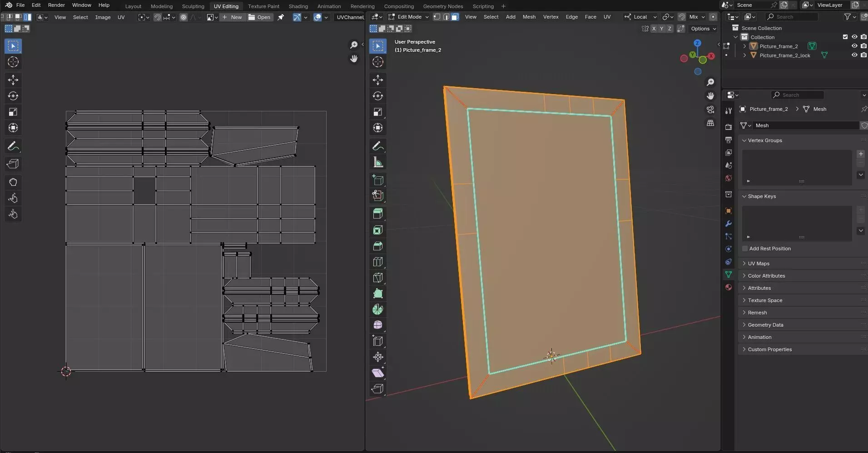Add a new workspace tab with plus
Screen dimensions: 868x453
pos(503,6)
